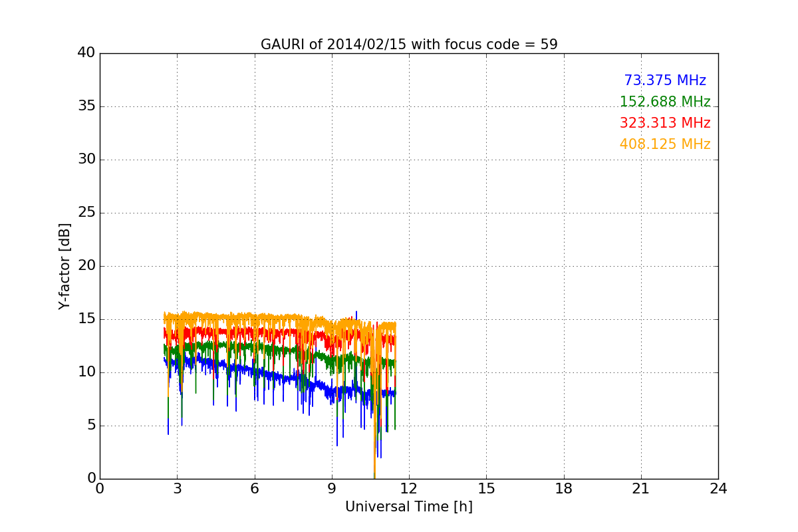Click the y-axis tick label 35
Image resolution: width=798 pixels, height=532 pixels.
pos(86,106)
